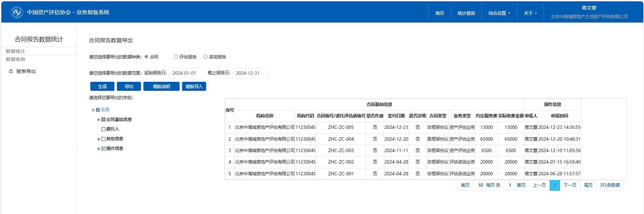The height and width of the screenshot is (214, 644).
Task: Click the association logo in the header
Action: coord(16,12)
